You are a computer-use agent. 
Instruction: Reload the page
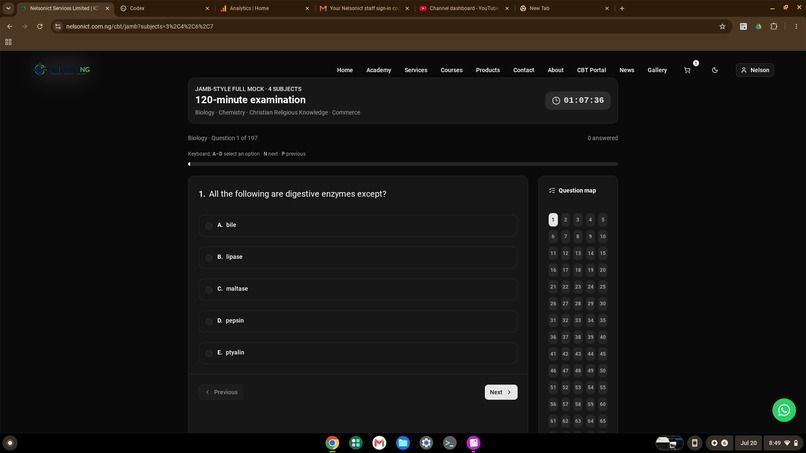tap(40, 26)
